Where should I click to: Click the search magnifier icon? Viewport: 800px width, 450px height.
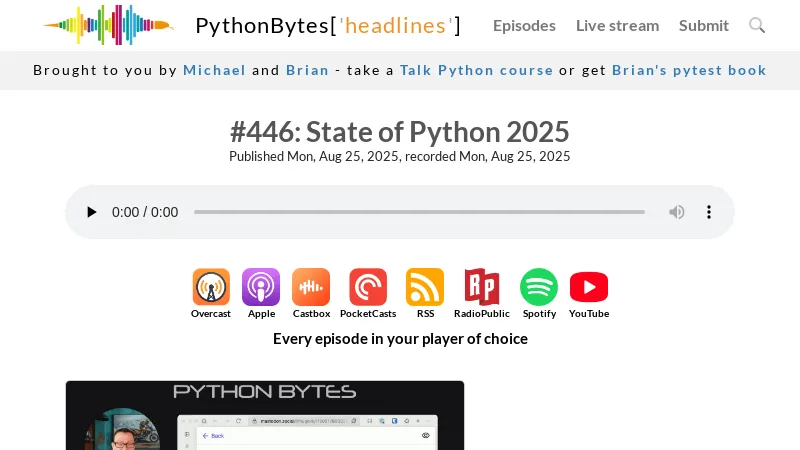pos(757,25)
